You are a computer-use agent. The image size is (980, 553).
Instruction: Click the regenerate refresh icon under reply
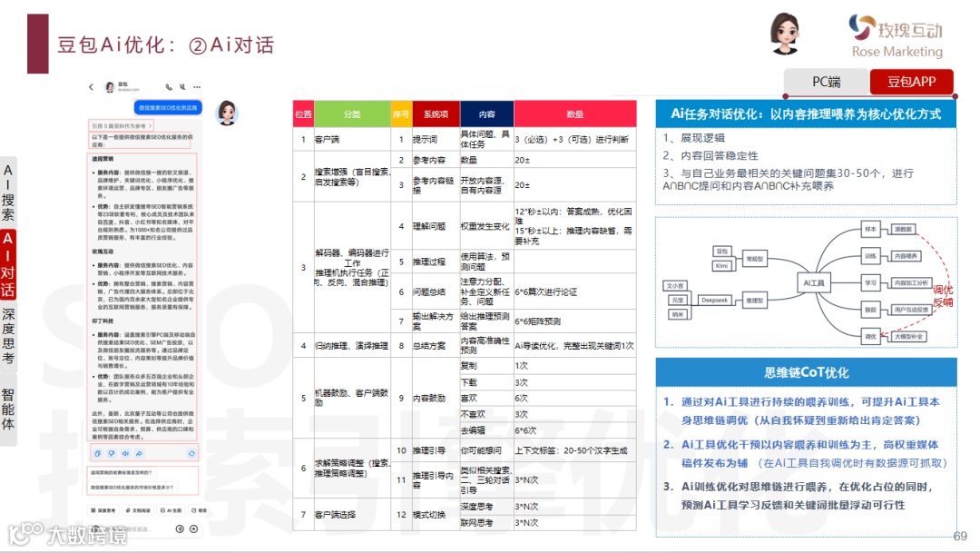coord(191,453)
